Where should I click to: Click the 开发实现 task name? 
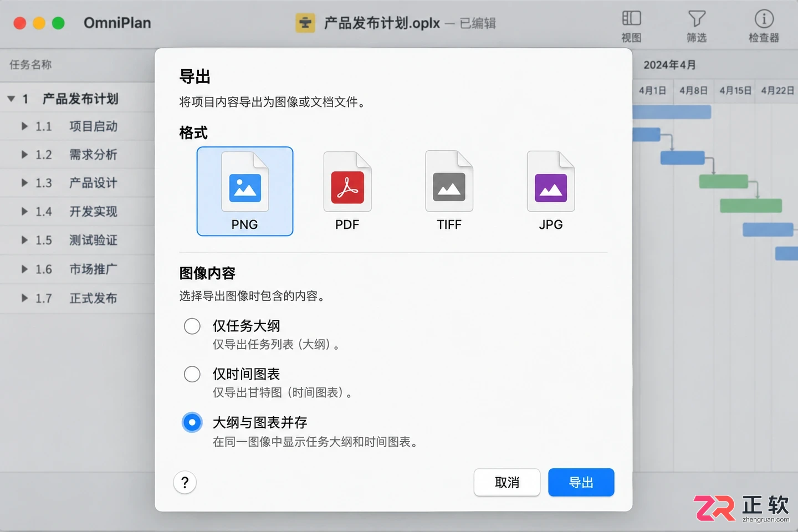[x=93, y=212]
